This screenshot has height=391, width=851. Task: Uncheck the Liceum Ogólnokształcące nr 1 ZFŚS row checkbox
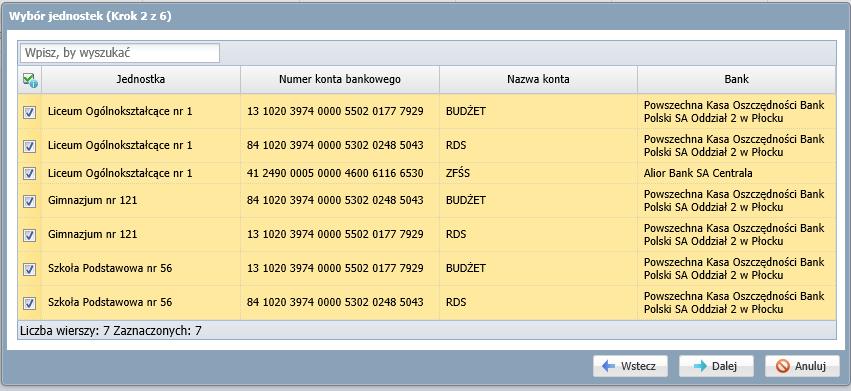(x=30, y=173)
